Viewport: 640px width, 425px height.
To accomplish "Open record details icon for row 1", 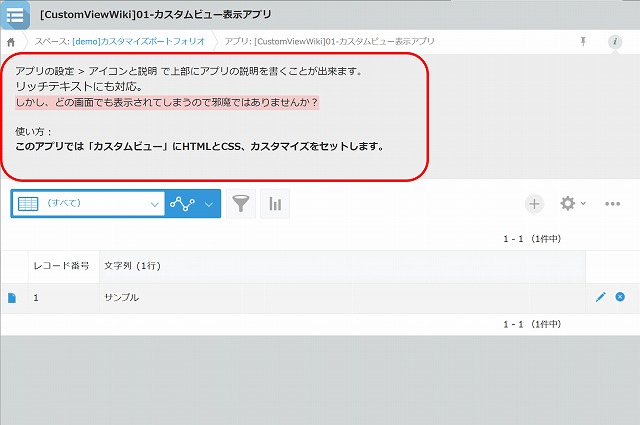I will [x=12, y=298].
